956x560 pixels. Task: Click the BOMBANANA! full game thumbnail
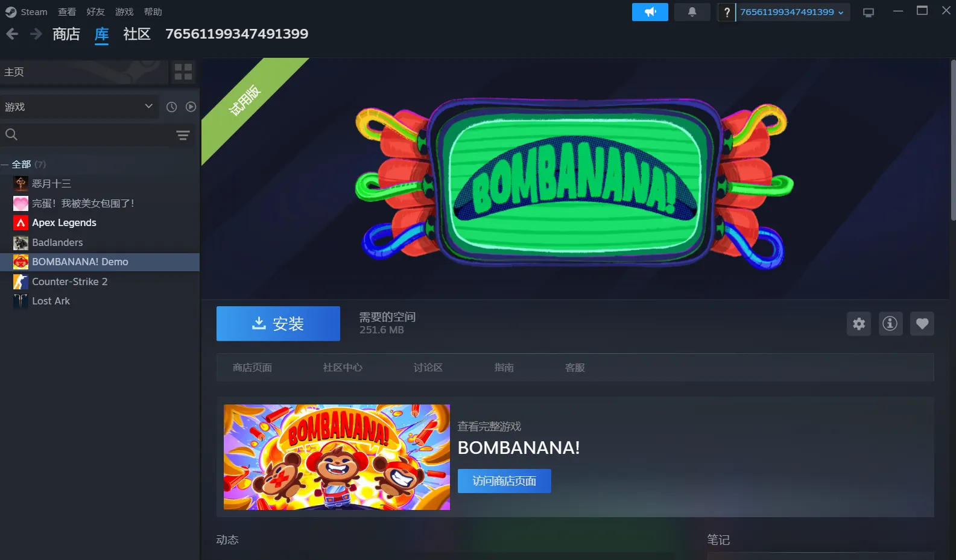[337, 457]
